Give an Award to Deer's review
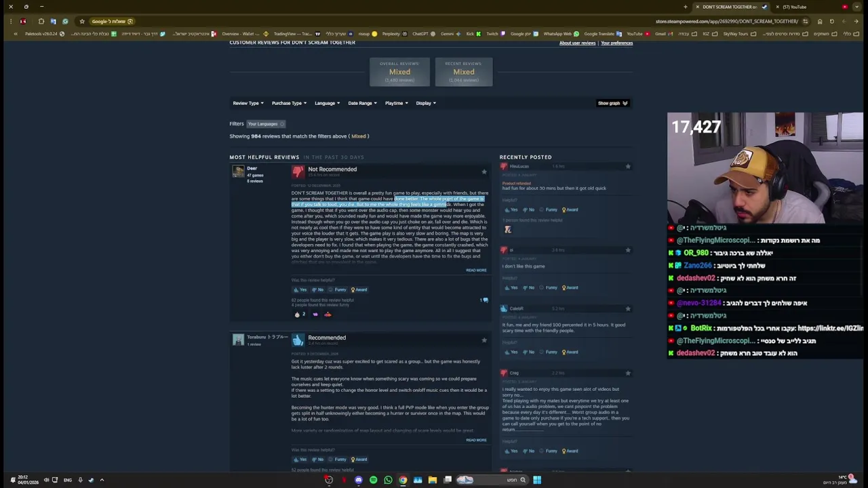Viewport: 868px width, 488px height. 359,289
